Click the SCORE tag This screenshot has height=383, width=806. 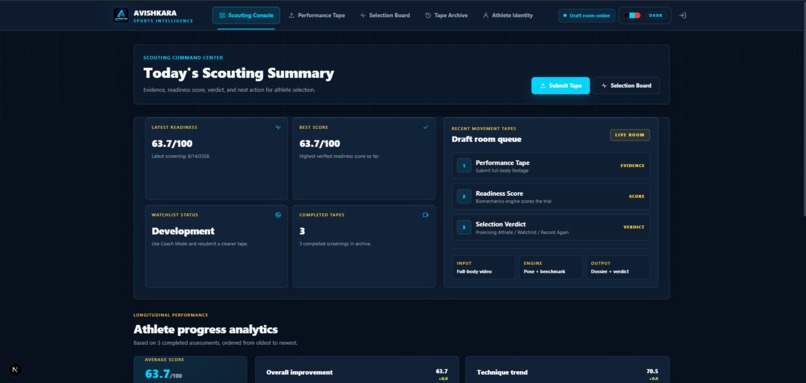coord(636,196)
